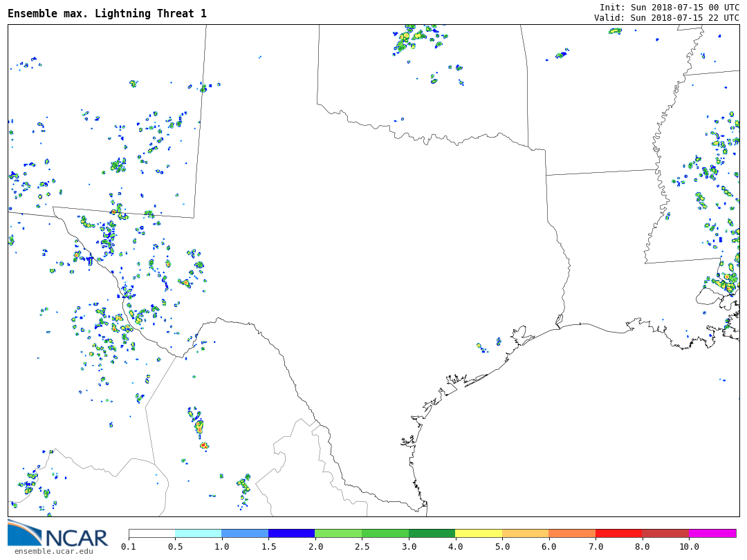
Task: Click the bright red 7.0–8.0 swatch
Action: (619, 534)
